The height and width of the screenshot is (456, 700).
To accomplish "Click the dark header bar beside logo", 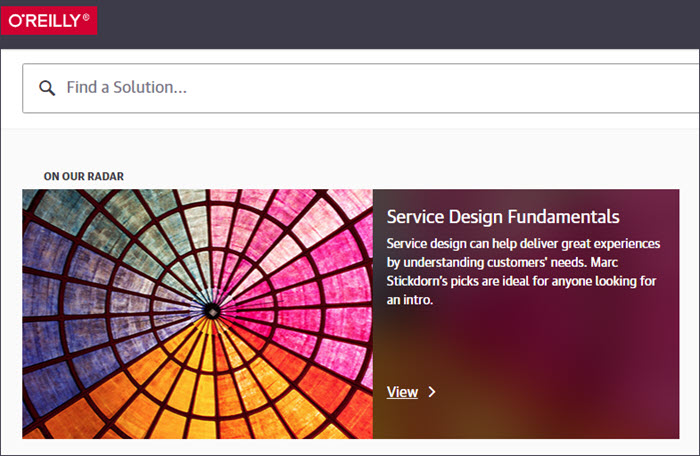I will click(397, 24).
